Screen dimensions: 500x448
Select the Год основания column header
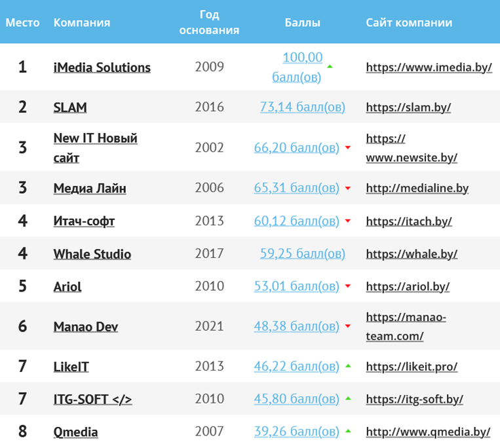pyautogui.click(x=209, y=22)
